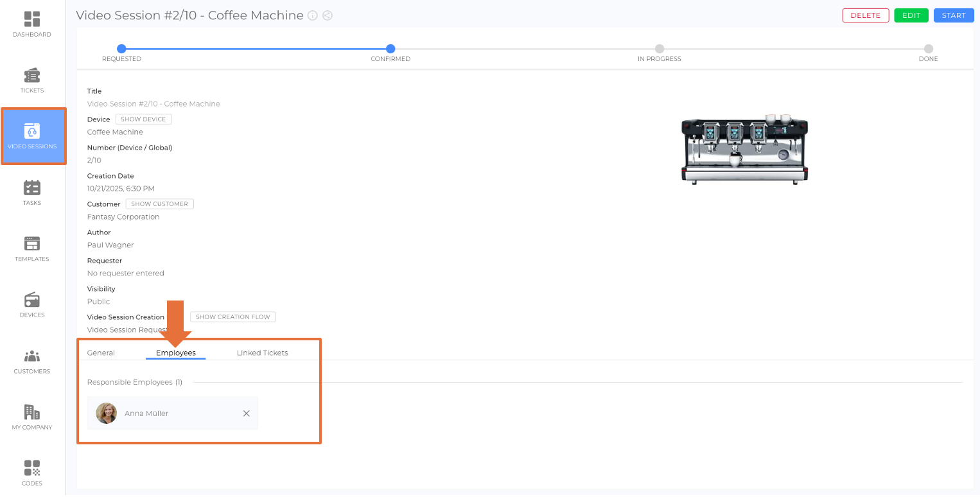Open the Linked Tickets tab
Screen dimensions: 980x497
(262, 353)
